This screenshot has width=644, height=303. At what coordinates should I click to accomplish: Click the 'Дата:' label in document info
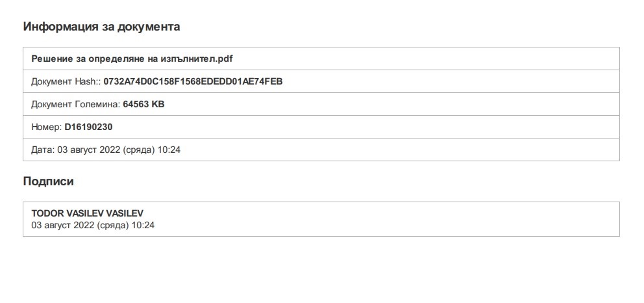pyautogui.click(x=43, y=150)
